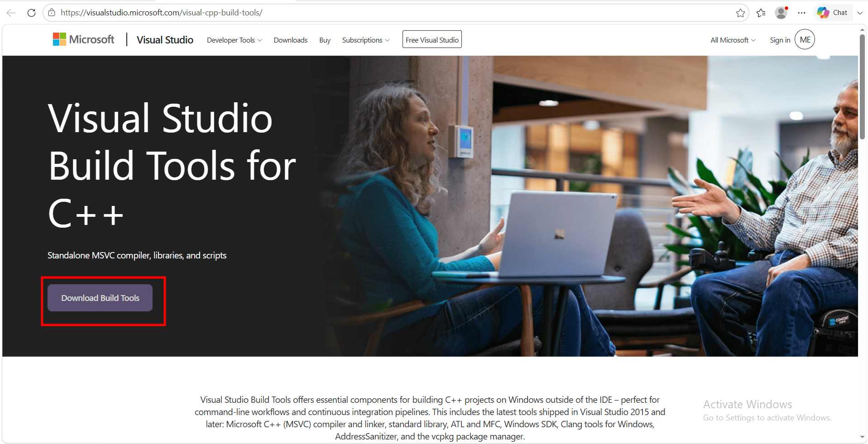The width and height of the screenshot is (868, 444).
Task: Reload the page with the refresh icon
Action: (31, 13)
